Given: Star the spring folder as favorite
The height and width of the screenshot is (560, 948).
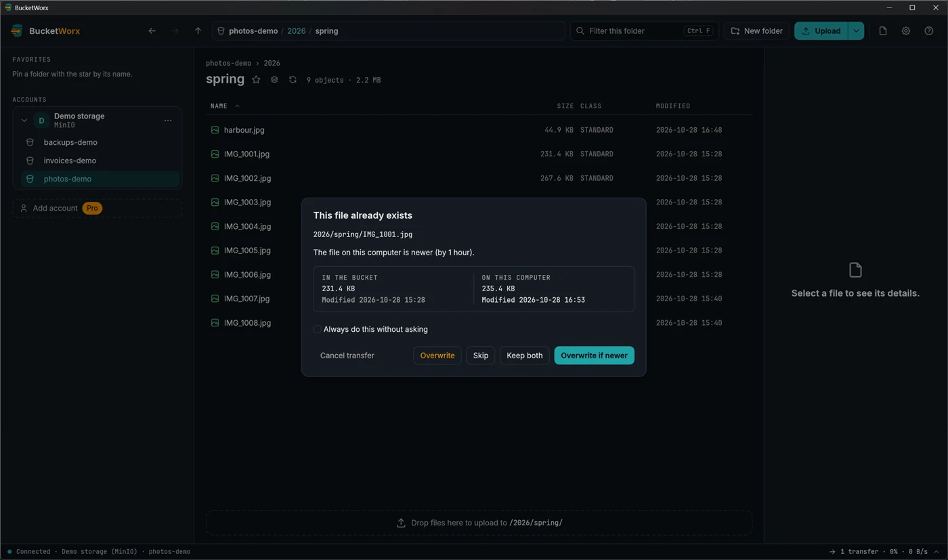Looking at the screenshot, I should pyautogui.click(x=256, y=80).
